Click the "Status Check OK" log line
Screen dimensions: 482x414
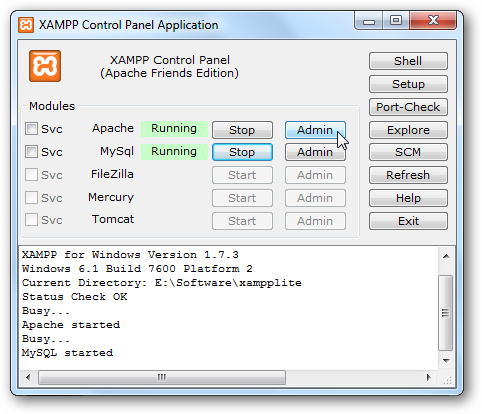74,297
